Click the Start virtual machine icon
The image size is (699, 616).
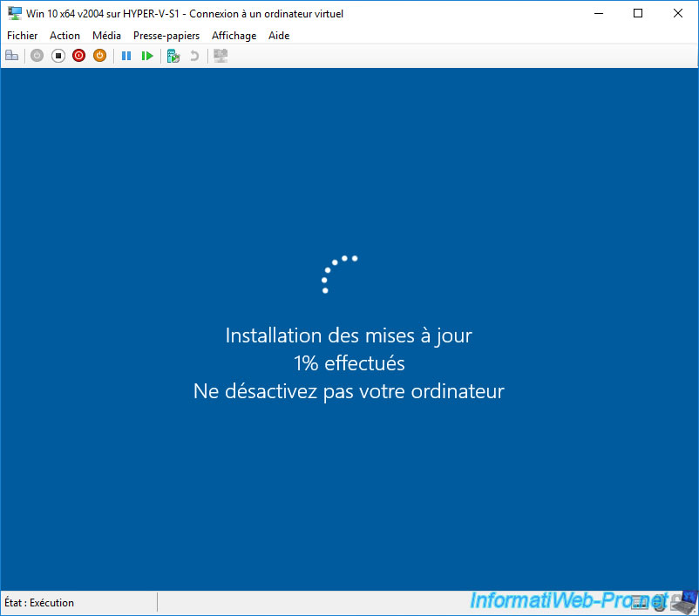point(37,56)
